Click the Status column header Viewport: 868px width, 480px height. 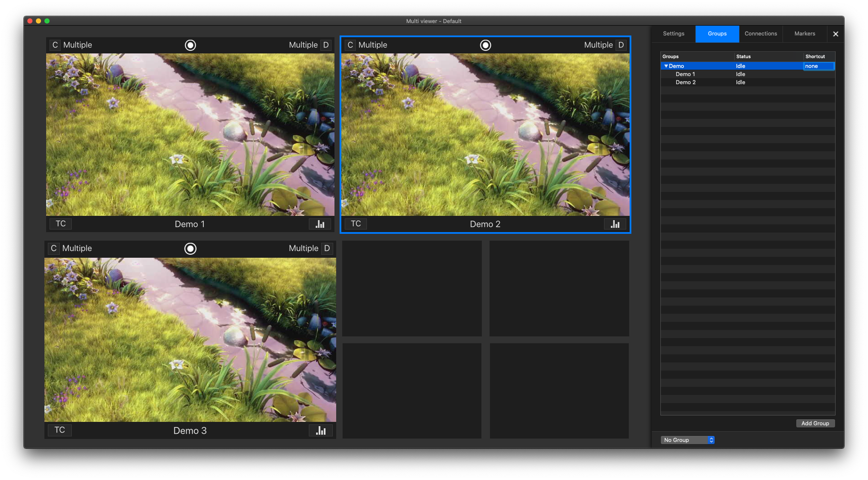768,56
